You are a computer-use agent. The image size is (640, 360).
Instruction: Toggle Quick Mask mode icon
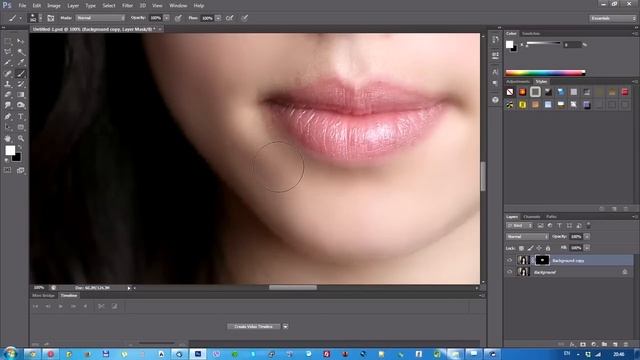[8, 170]
